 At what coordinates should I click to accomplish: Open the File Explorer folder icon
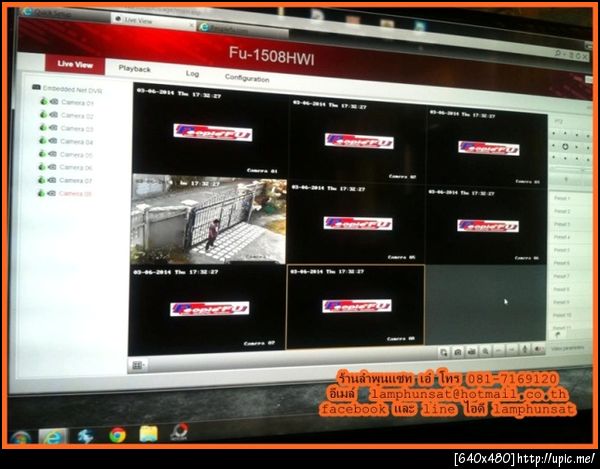point(148,433)
